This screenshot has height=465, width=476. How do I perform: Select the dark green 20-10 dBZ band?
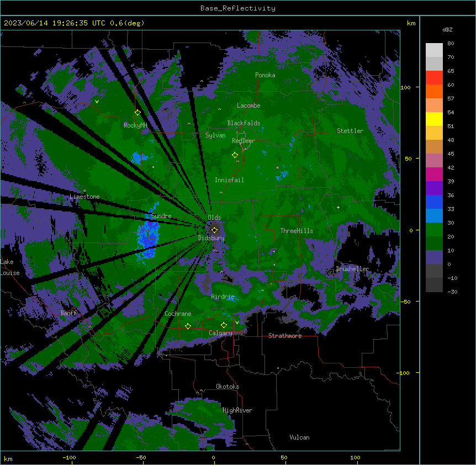point(434,244)
